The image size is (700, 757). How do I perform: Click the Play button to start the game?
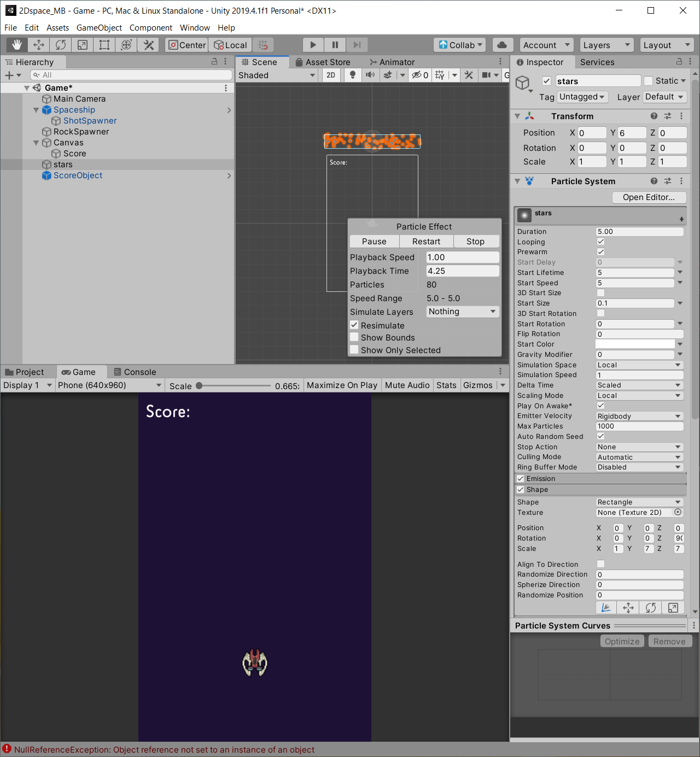coord(313,45)
